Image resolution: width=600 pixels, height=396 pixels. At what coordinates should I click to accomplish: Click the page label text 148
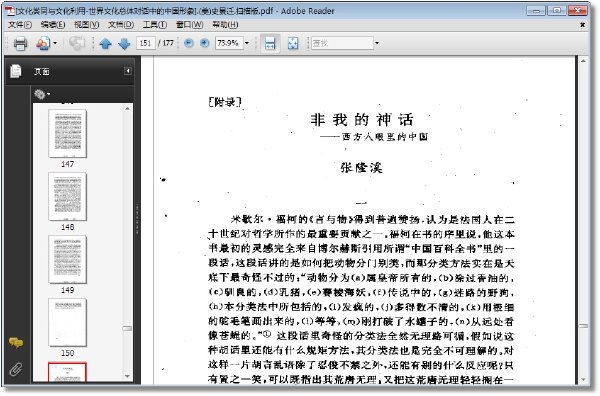pyautogui.click(x=67, y=227)
